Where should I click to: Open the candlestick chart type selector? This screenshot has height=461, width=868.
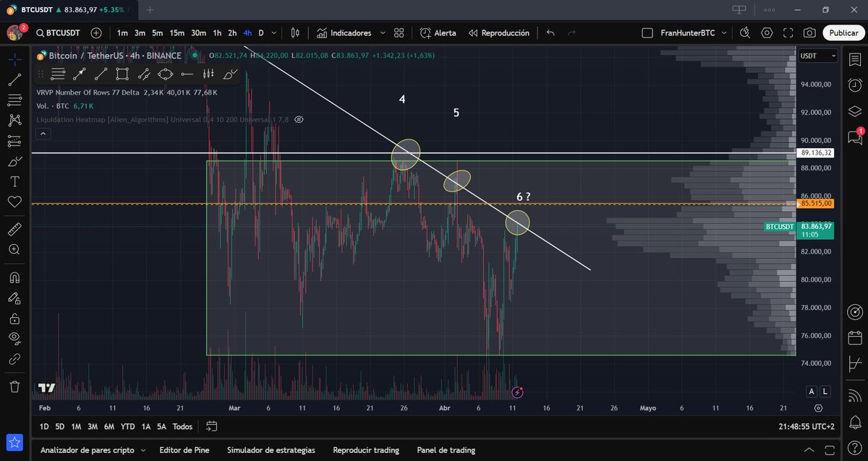coord(295,33)
